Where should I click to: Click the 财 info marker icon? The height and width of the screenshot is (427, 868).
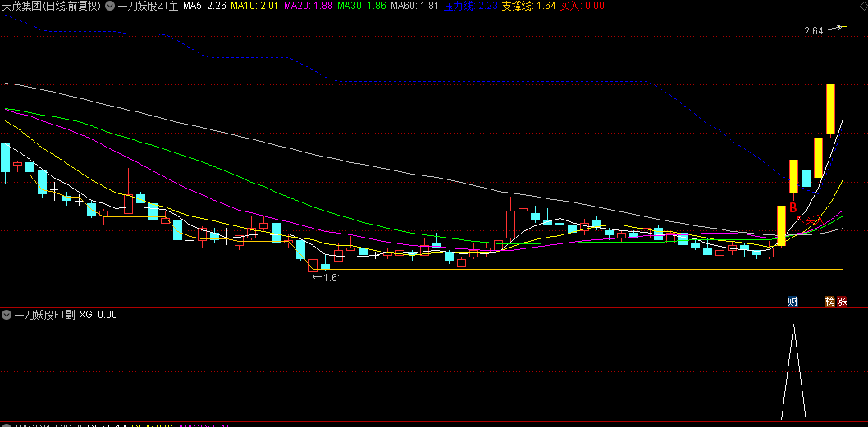point(793,302)
